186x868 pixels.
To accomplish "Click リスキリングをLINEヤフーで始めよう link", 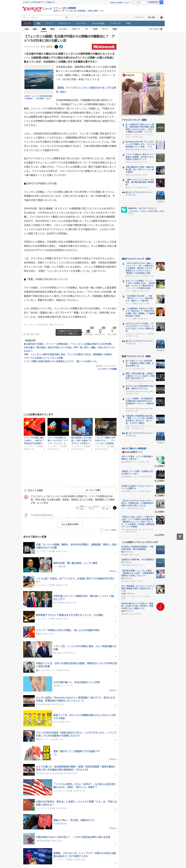I will tap(39, 2).
